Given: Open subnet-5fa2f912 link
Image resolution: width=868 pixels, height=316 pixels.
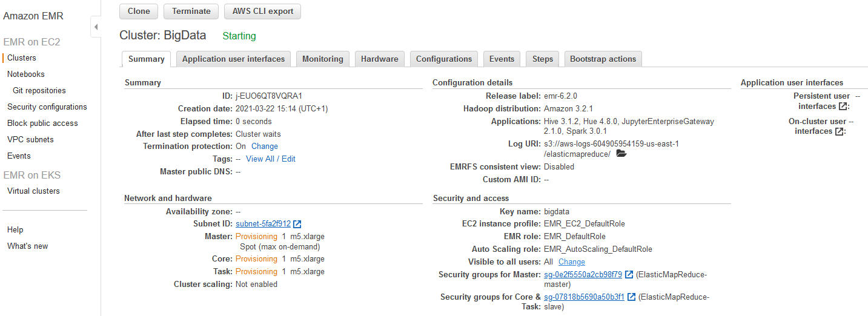Looking at the screenshot, I should (263, 224).
